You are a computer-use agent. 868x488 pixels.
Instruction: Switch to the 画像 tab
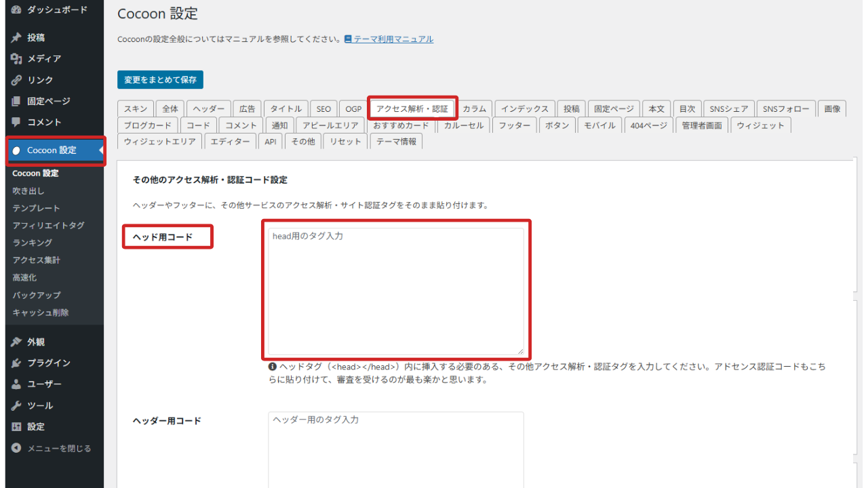[832, 108]
